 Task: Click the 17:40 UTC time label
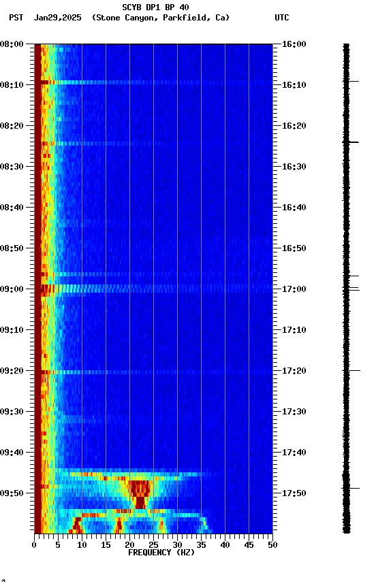294,453
